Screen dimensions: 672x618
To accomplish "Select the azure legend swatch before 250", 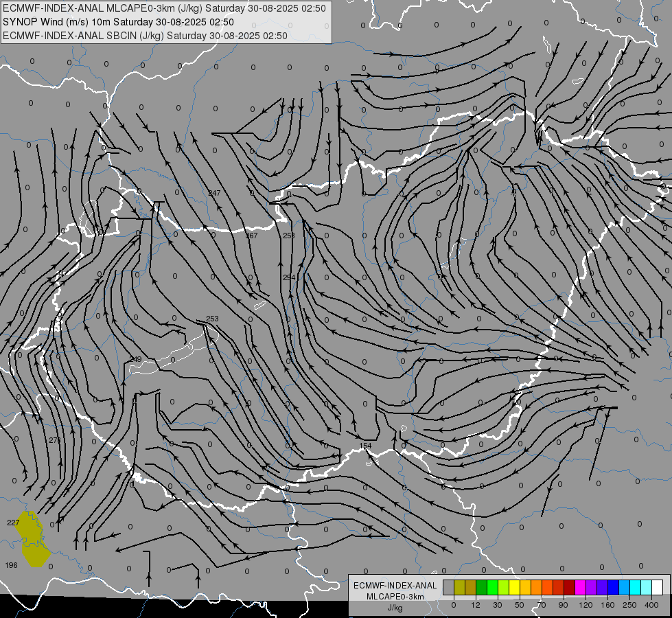I will [624, 587].
